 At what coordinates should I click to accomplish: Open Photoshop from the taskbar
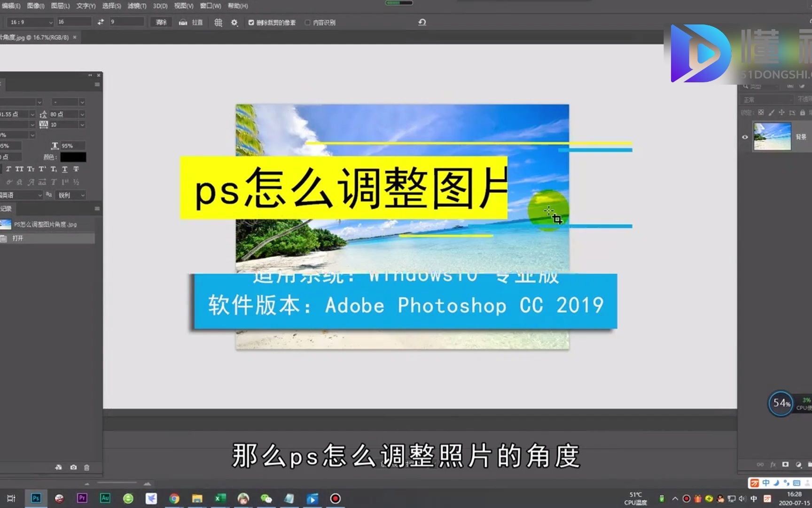click(x=36, y=498)
